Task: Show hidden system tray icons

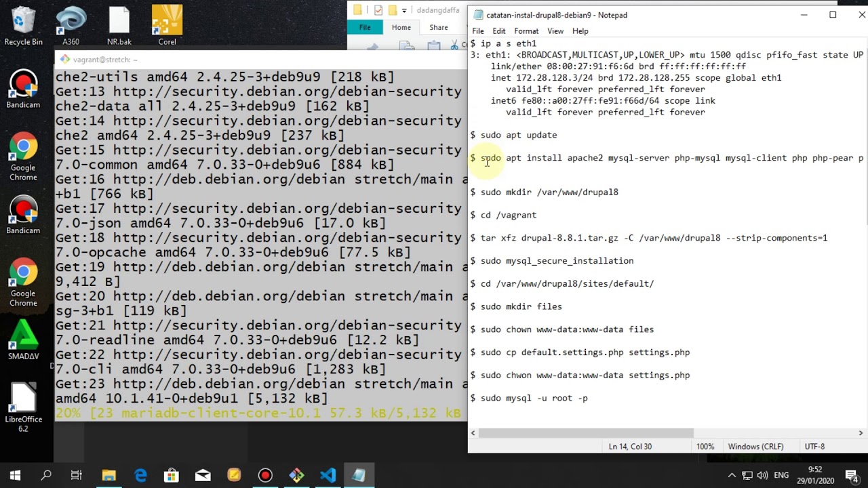Action: 731,476
